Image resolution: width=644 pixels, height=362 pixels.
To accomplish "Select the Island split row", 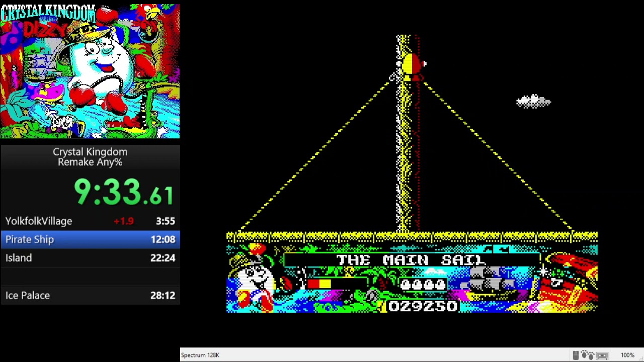I will tap(90, 258).
